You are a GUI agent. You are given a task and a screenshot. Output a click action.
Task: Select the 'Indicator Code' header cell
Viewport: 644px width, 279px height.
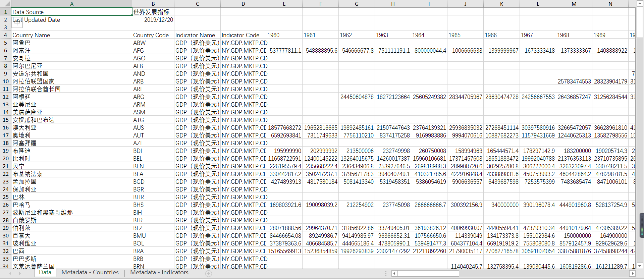tap(244, 35)
